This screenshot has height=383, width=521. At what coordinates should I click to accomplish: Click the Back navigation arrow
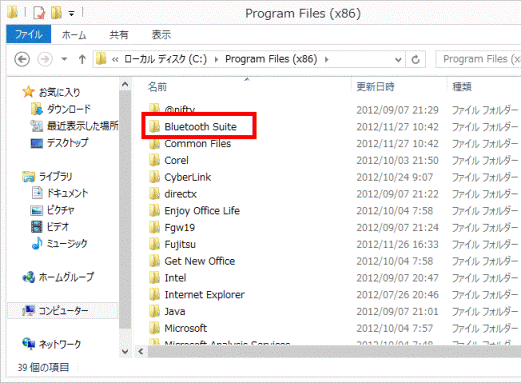pyautogui.click(x=22, y=59)
